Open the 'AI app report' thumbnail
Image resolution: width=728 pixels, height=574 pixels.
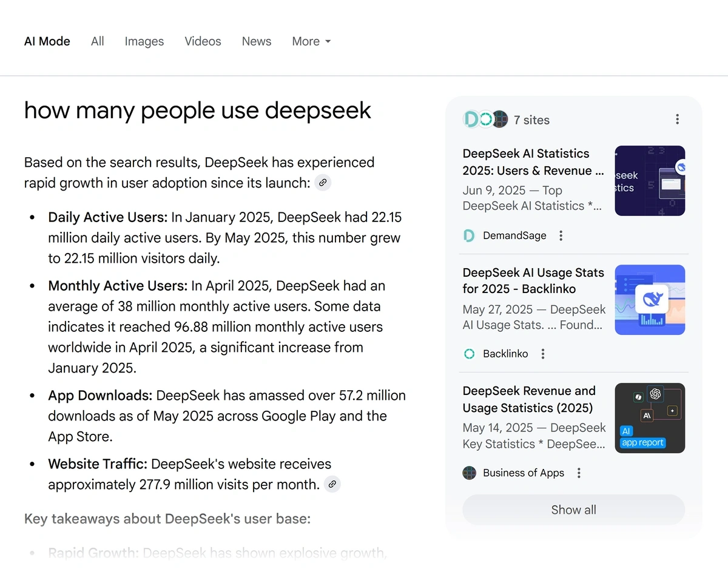[650, 418]
